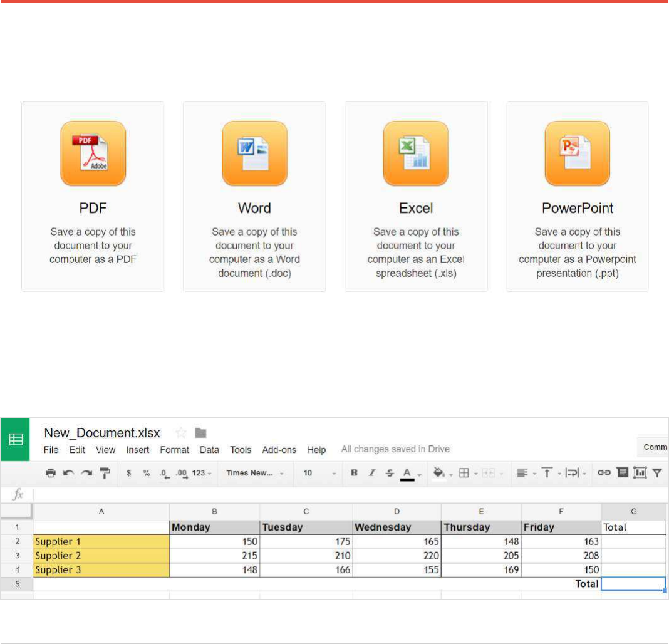Click the Insert link icon
This screenshot has width=669, height=644.
pos(604,473)
